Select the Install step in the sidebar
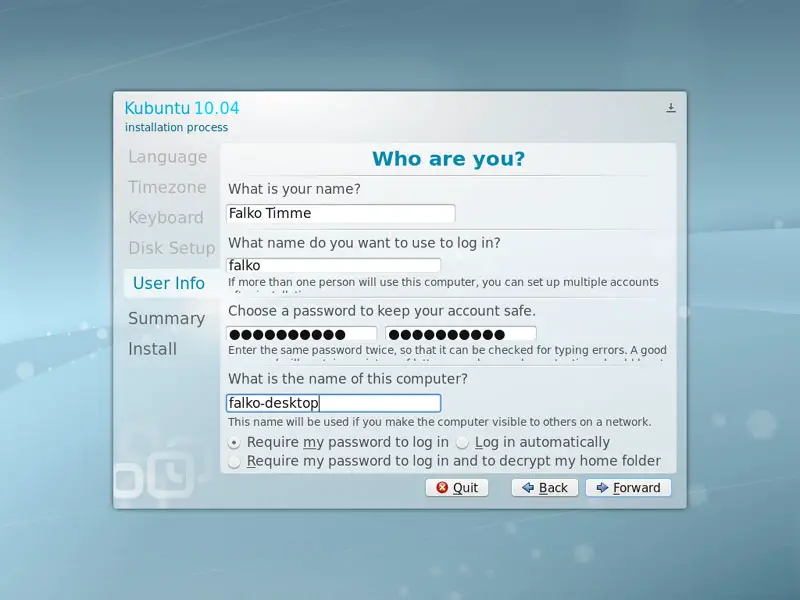This screenshot has height=600, width=800. [152, 349]
